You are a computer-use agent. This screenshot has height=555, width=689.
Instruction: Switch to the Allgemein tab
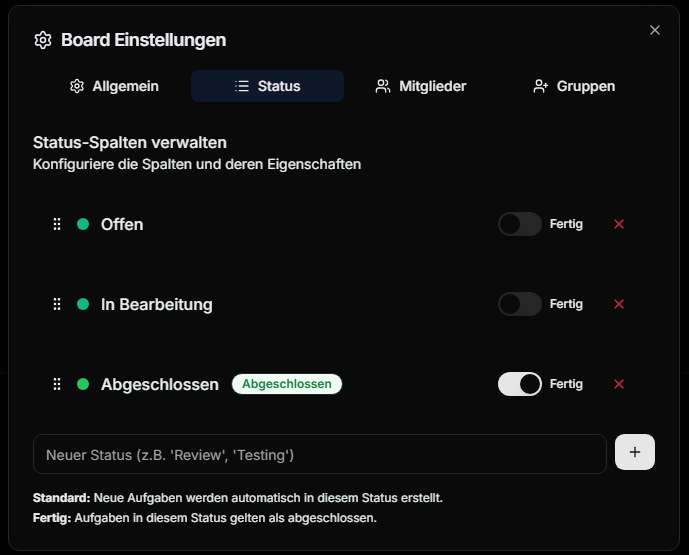114,86
